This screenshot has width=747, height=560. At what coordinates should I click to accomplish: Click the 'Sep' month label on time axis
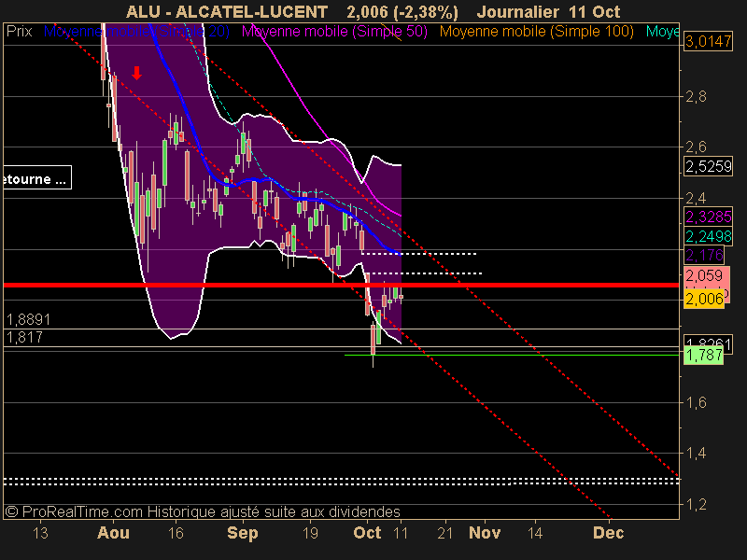coord(243,532)
